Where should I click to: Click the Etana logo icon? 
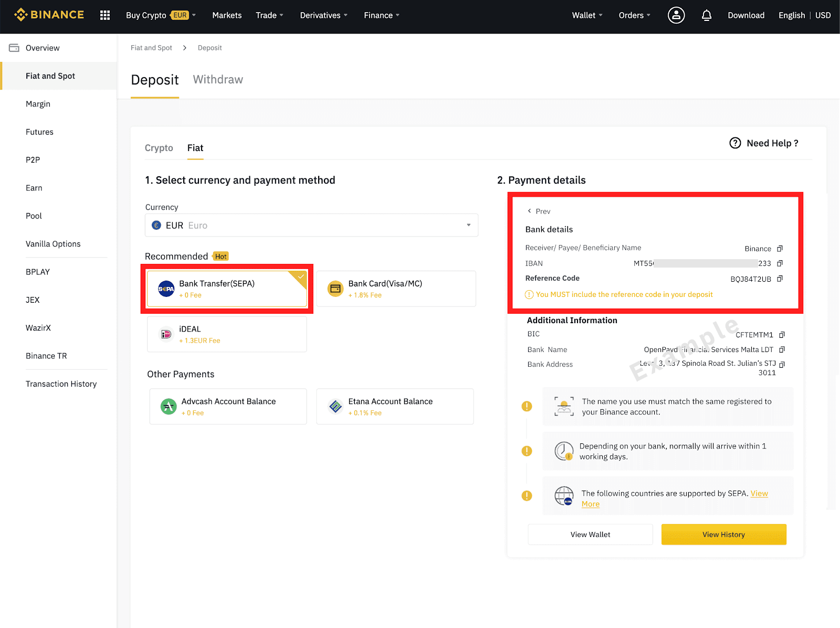(335, 406)
